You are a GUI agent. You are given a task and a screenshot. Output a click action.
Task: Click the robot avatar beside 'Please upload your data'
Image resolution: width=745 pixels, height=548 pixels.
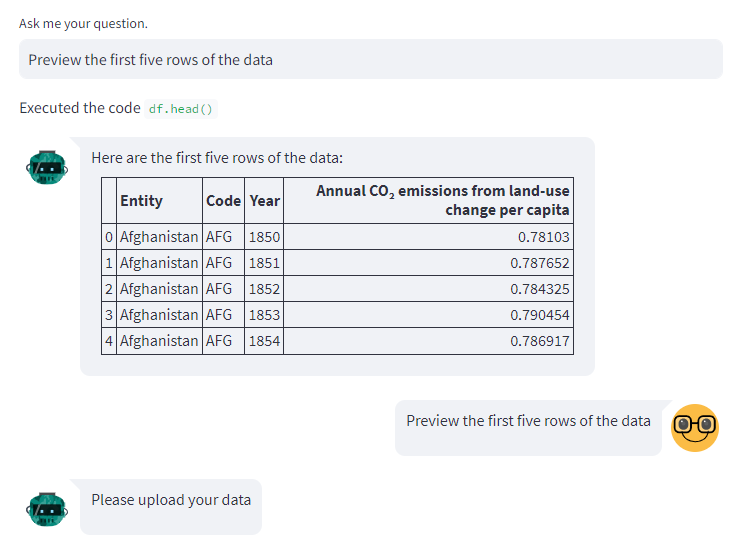pyautogui.click(x=47, y=509)
